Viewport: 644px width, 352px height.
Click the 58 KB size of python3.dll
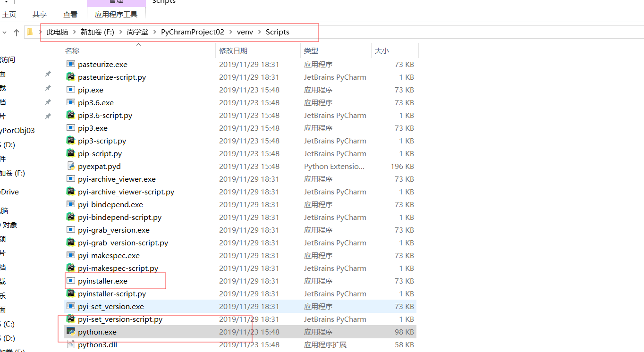point(404,344)
